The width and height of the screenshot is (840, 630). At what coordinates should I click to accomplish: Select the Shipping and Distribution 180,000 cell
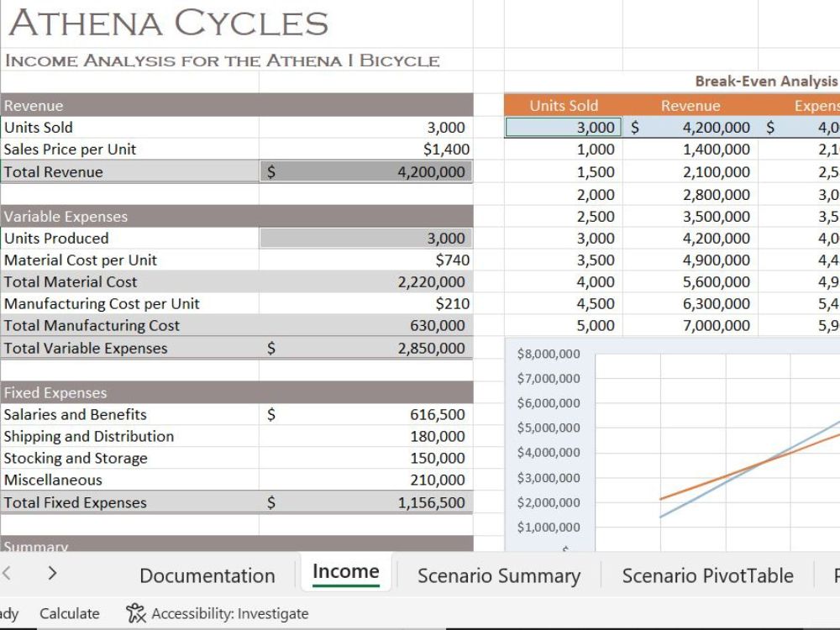coord(366,436)
